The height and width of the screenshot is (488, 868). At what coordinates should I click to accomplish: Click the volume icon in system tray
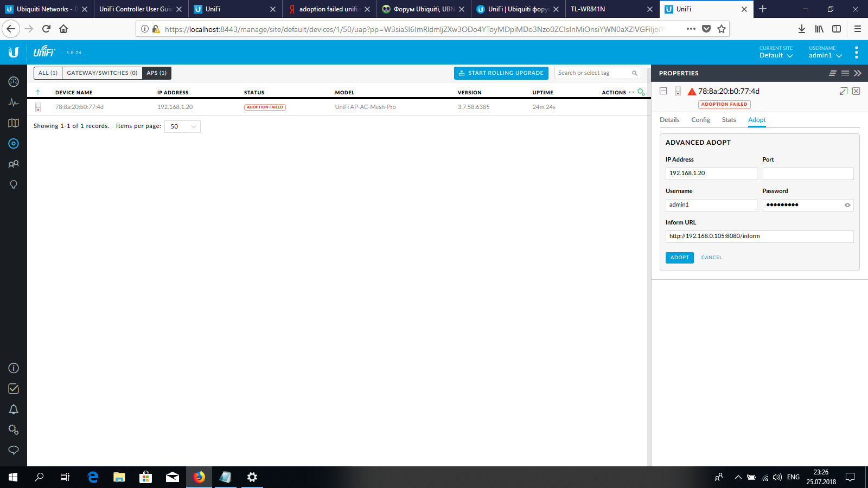click(x=777, y=477)
